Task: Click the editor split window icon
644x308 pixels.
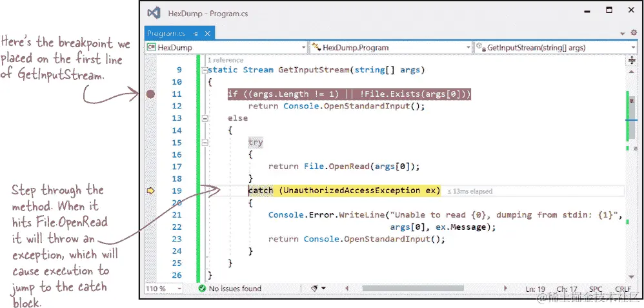Action: 632,61
